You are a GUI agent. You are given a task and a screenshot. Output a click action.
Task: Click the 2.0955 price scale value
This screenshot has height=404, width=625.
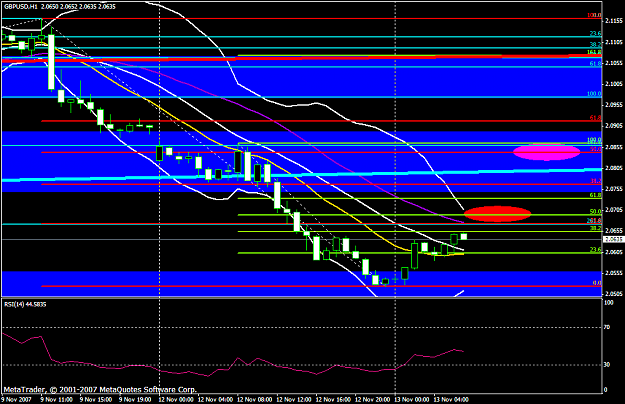tap(613, 105)
